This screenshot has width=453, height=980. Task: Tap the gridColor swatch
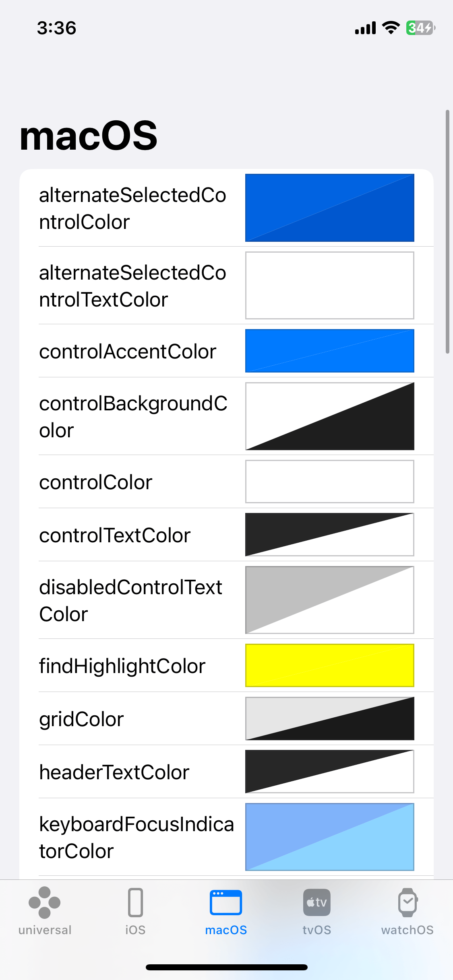point(329,719)
